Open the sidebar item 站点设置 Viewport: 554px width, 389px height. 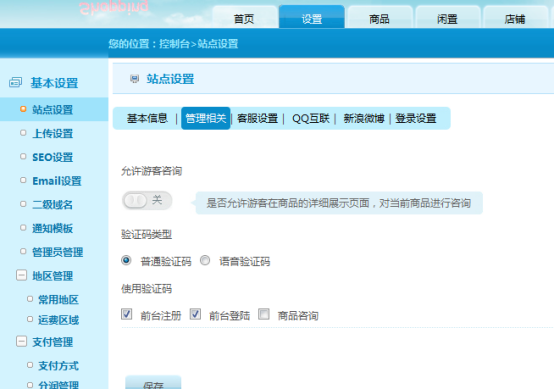(x=53, y=110)
